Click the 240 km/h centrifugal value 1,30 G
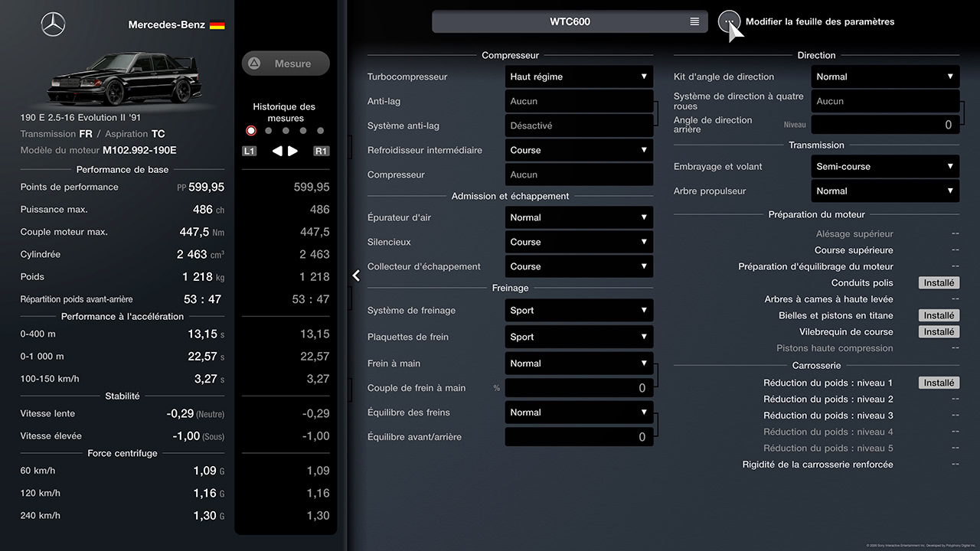The image size is (980, 551). tap(209, 516)
